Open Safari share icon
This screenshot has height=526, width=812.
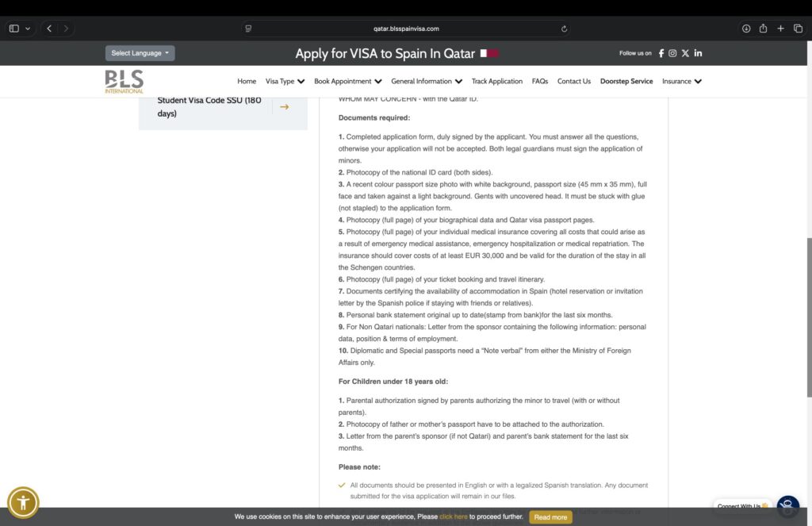pyautogui.click(x=764, y=29)
